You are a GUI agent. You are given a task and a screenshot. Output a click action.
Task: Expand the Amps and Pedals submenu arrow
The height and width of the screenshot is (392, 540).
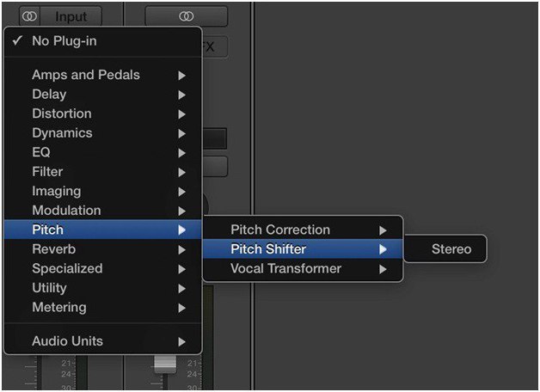[181, 76]
